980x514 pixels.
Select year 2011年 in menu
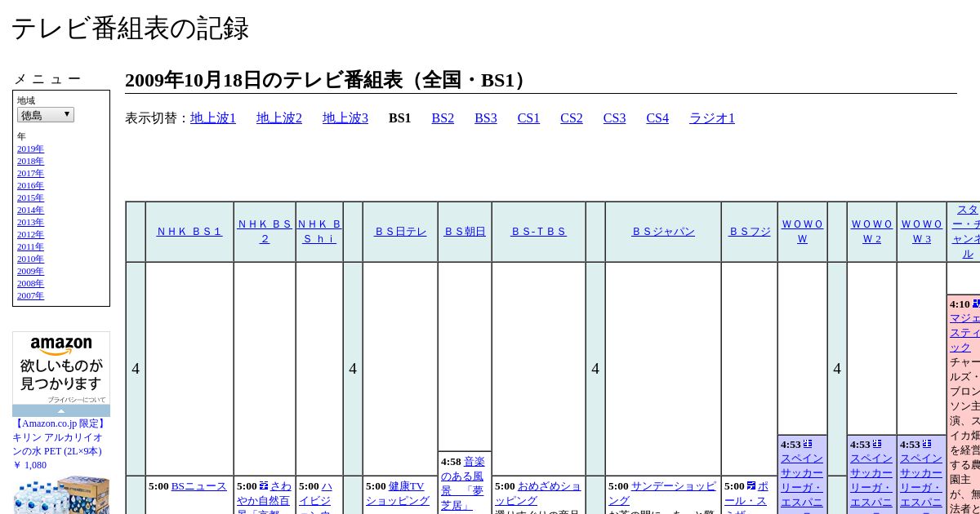tap(30, 247)
